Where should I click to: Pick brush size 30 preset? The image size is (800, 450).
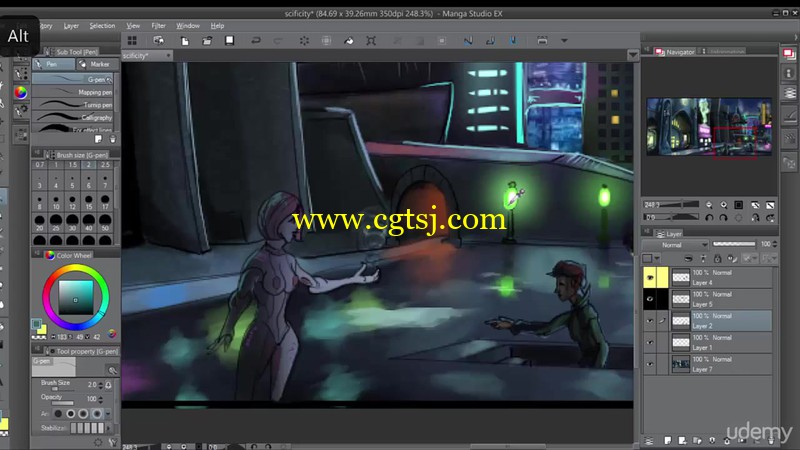coord(72,223)
